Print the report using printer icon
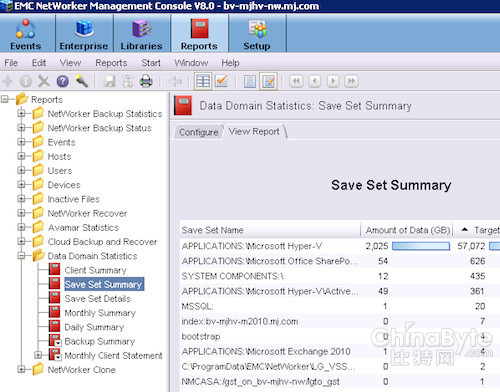This screenshot has width=500, height=392. tap(146, 81)
